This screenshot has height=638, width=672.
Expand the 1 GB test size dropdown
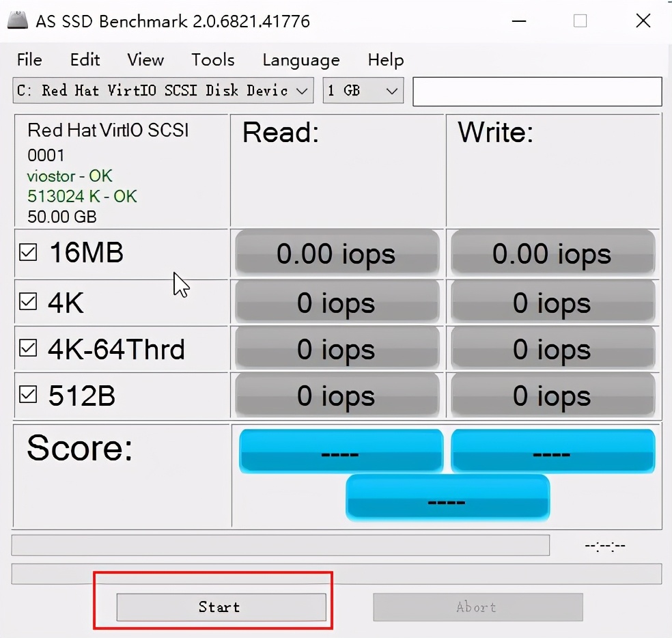coord(363,90)
